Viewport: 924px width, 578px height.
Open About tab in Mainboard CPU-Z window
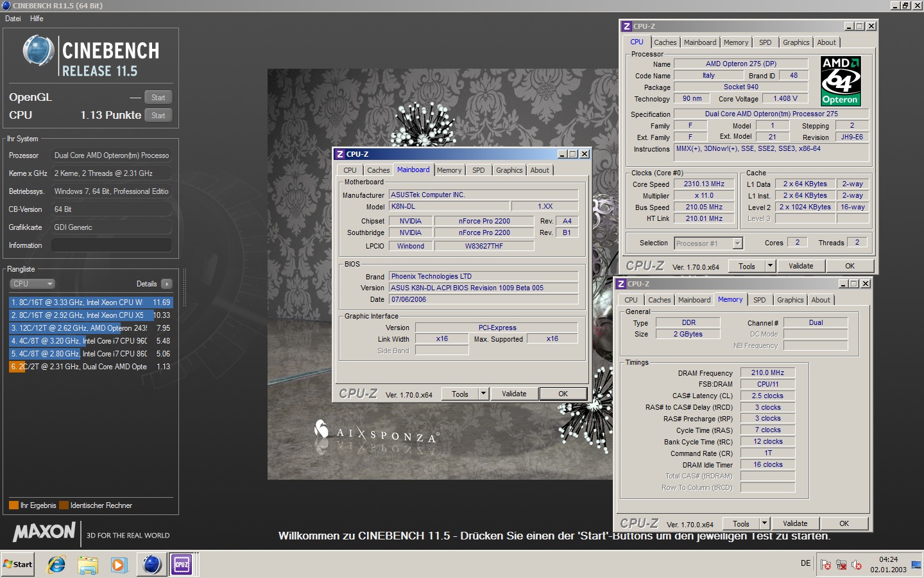pos(540,170)
